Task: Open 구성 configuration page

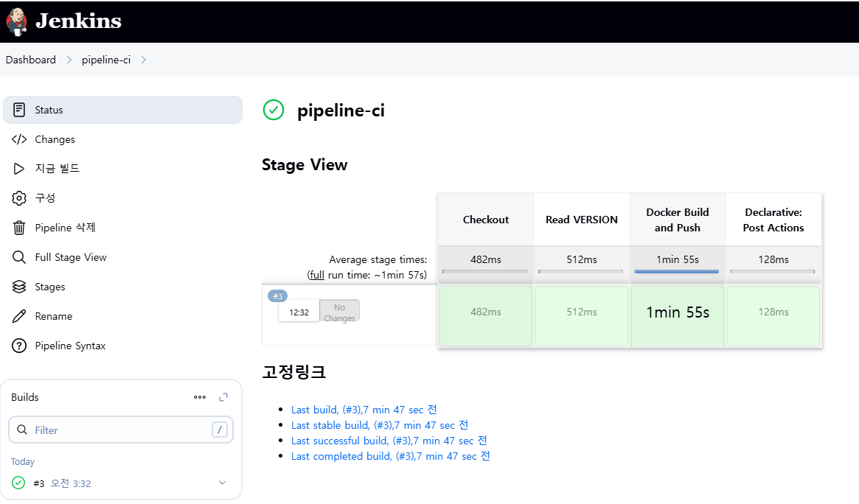Action: [x=122, y=198]
